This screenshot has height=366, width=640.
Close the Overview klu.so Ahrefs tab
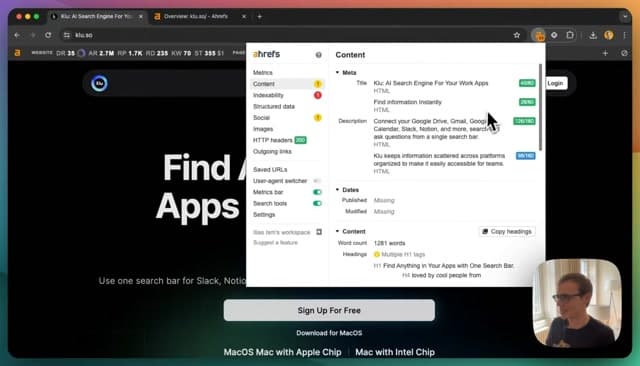point(244,17)
